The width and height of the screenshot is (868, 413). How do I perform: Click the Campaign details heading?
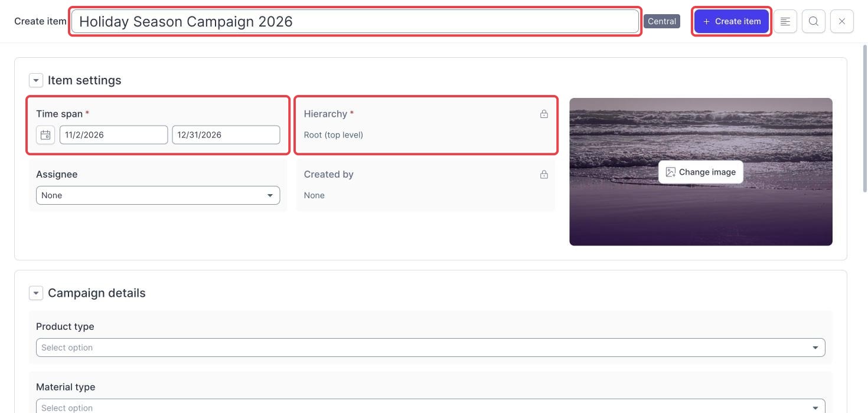point(97,293)
